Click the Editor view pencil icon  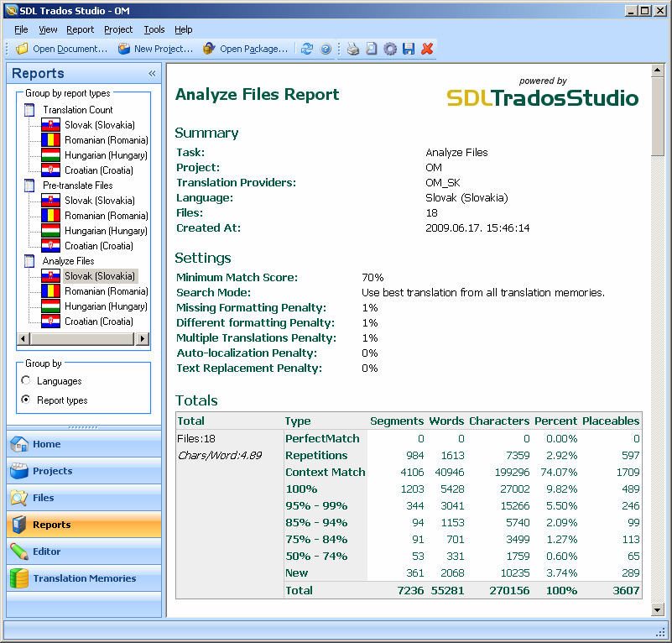tap(19, 552)
